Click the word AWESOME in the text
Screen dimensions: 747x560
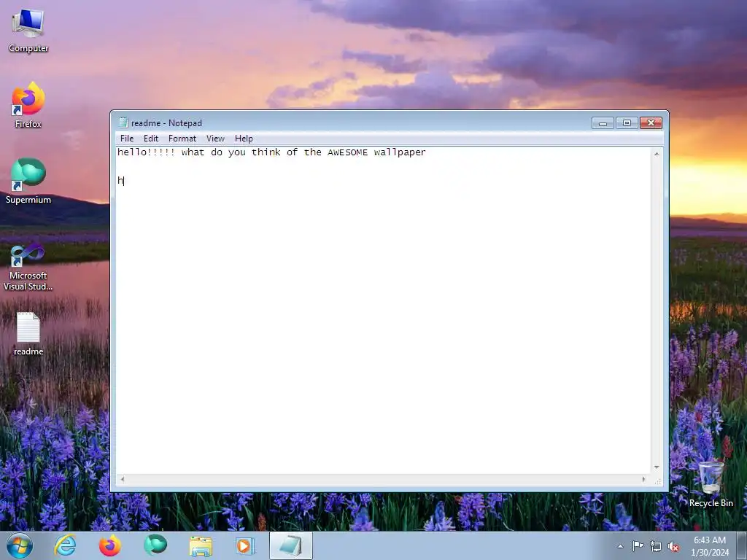347,152
